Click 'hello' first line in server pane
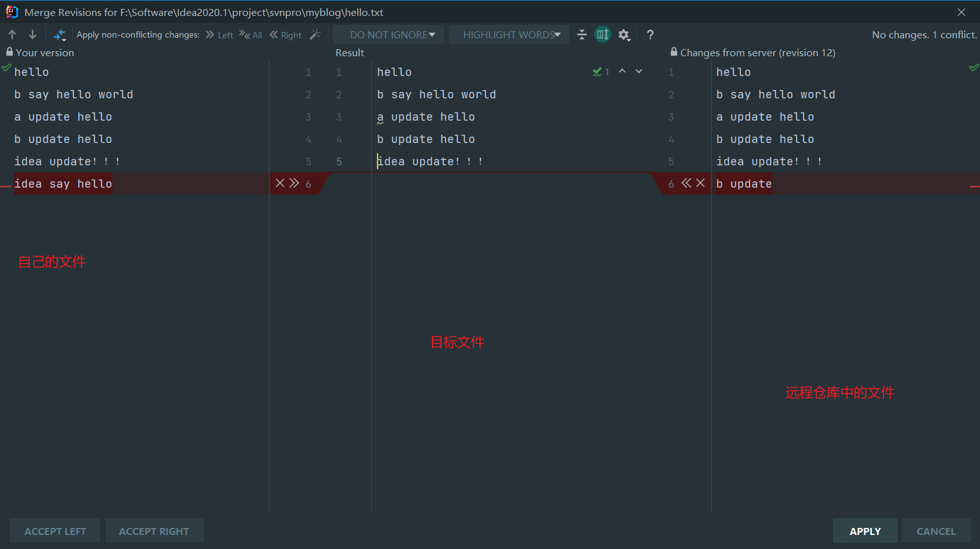Image resolution: width=980 pixels, height=549 pixels. [x=733, y=72]
